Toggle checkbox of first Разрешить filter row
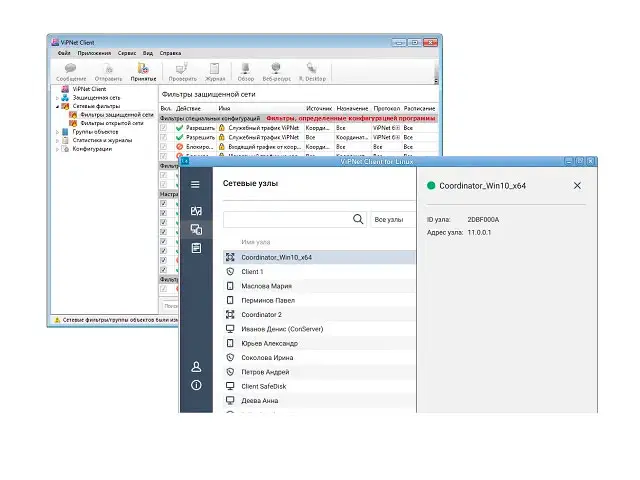The height and width of the screenshot is (480, 640). point(164,128)
